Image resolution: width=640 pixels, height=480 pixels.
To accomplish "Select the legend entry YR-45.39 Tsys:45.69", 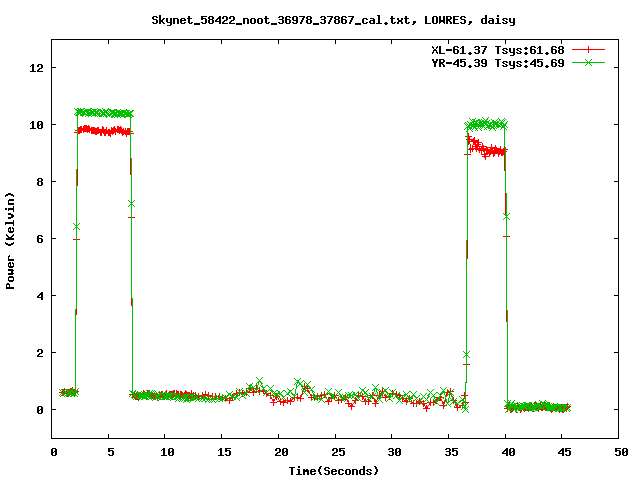I will [x=498, y=63].
